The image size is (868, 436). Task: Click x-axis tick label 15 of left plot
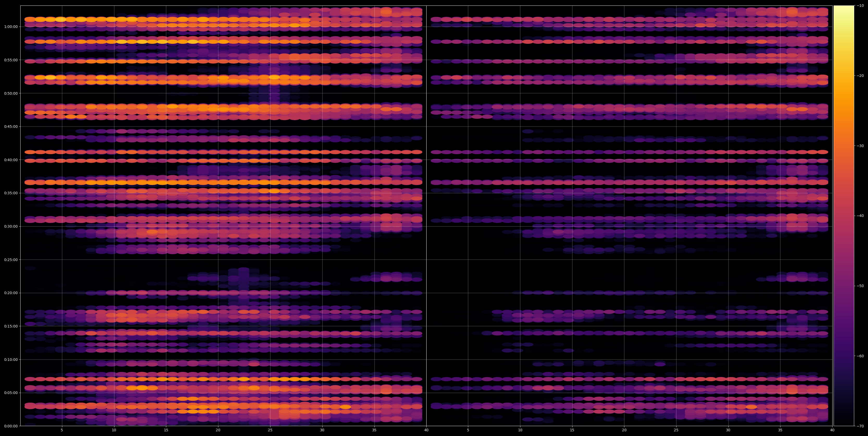pos(166,430)
